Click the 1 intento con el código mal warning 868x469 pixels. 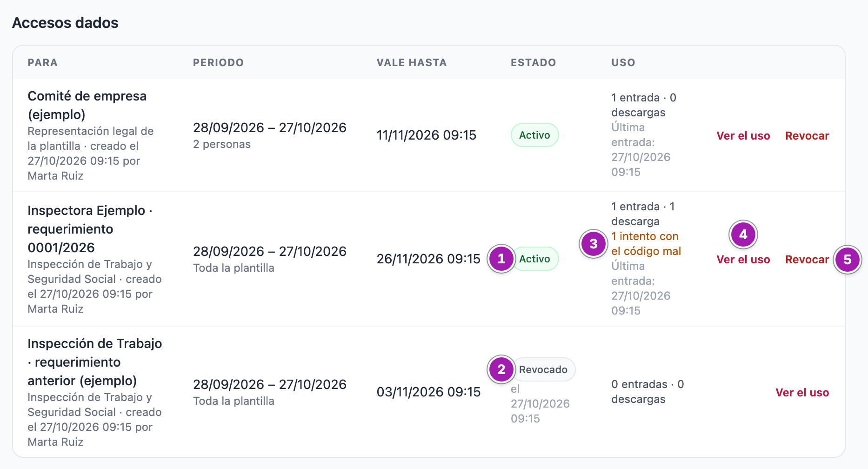click(646, 244)
